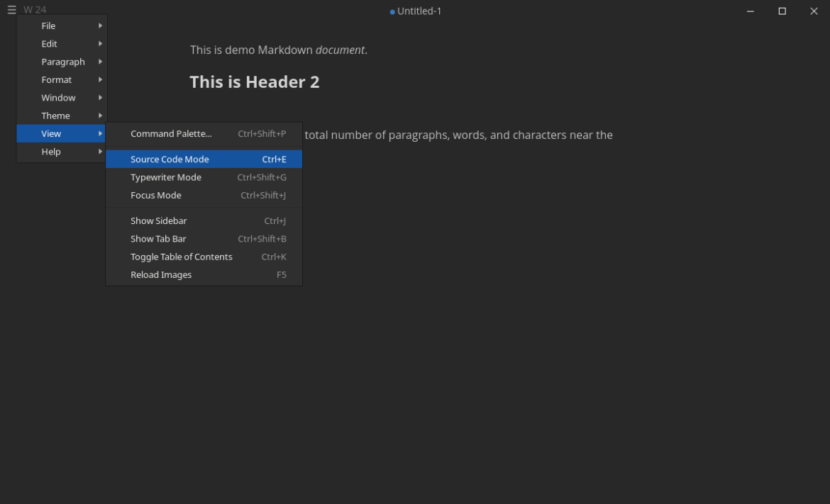
Task: Enable Typewriter Mode
Action: (x=165, y=177)
